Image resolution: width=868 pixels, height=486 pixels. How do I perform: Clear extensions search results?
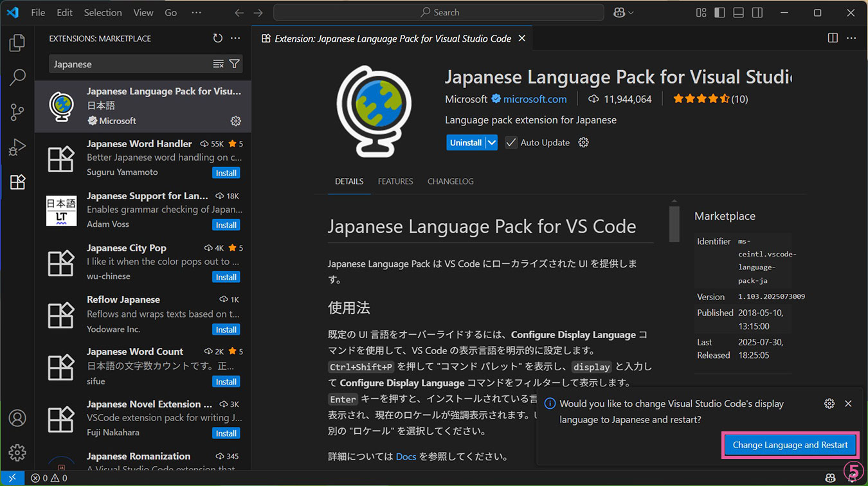[219, 64]
